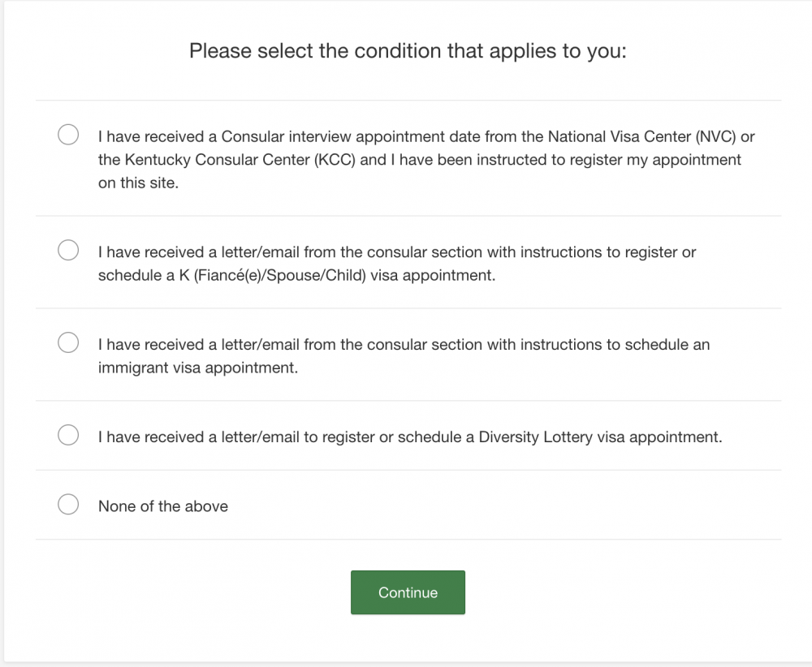Click the green Continue button
The height and width of the screenshot is (667, 812).
(408, 592)
